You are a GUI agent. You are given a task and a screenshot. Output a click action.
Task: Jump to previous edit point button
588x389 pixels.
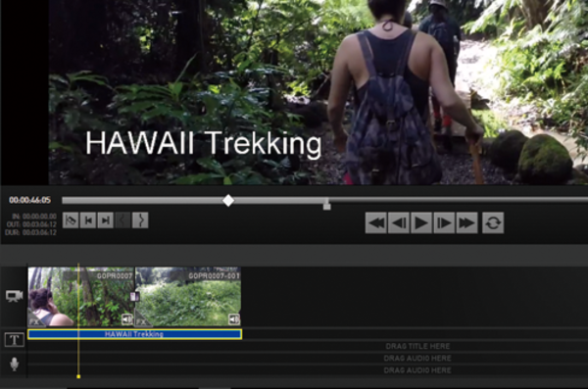tap(88, 220)
